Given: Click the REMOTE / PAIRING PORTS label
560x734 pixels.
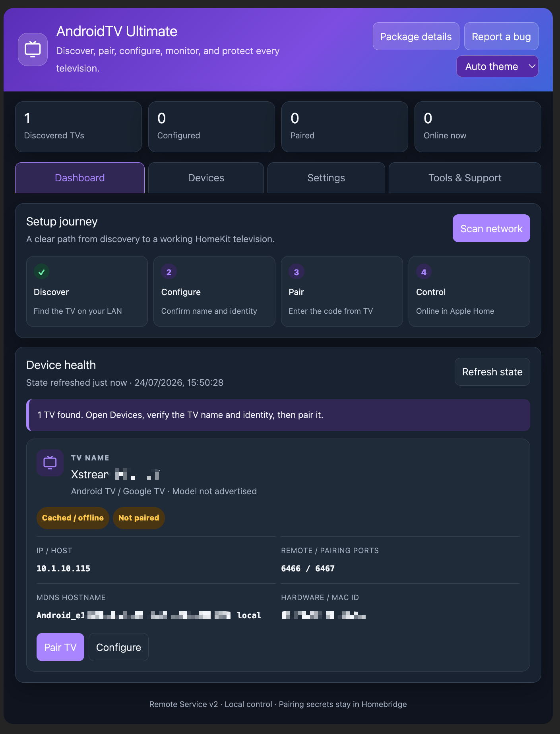Looking at the screenshot, I should pos(330,550).
